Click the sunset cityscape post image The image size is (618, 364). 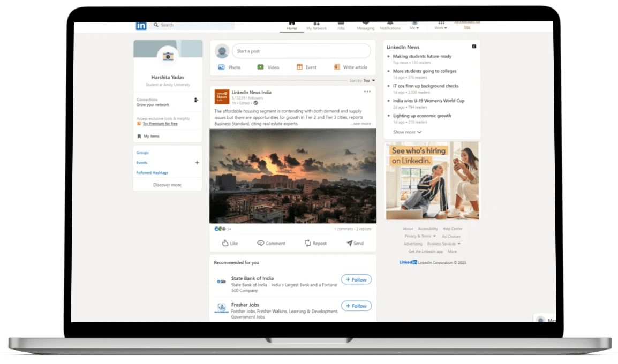[293, 176]
